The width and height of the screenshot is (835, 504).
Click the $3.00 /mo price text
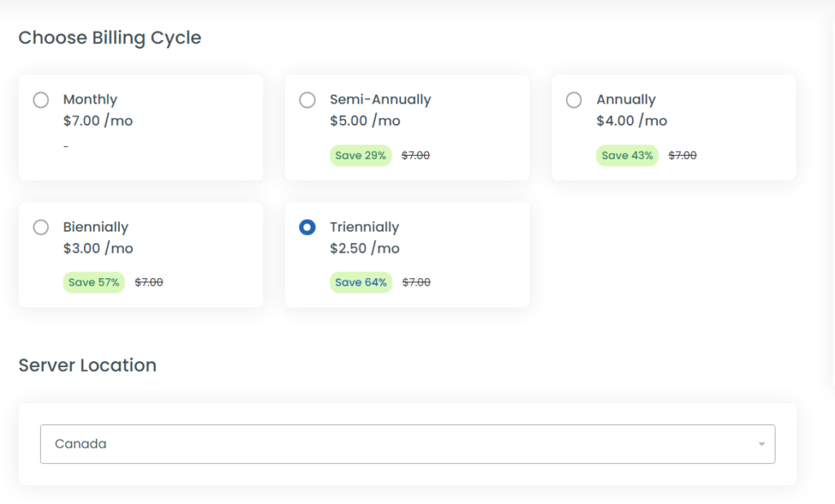pos(98,248)
